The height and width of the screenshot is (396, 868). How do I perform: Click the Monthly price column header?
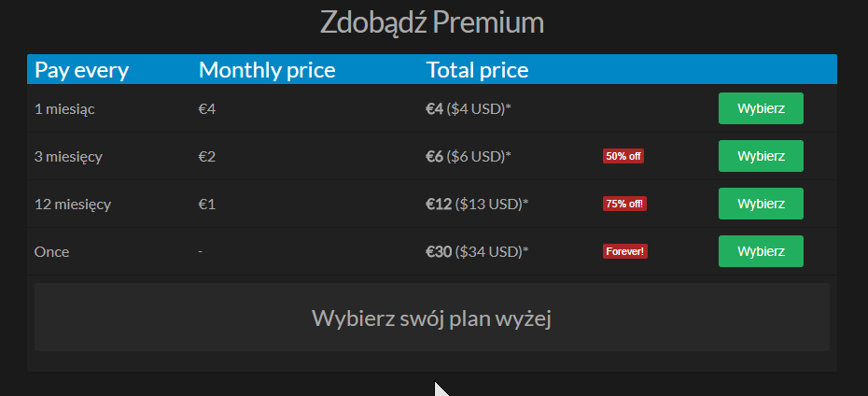(x=267, y=70)
